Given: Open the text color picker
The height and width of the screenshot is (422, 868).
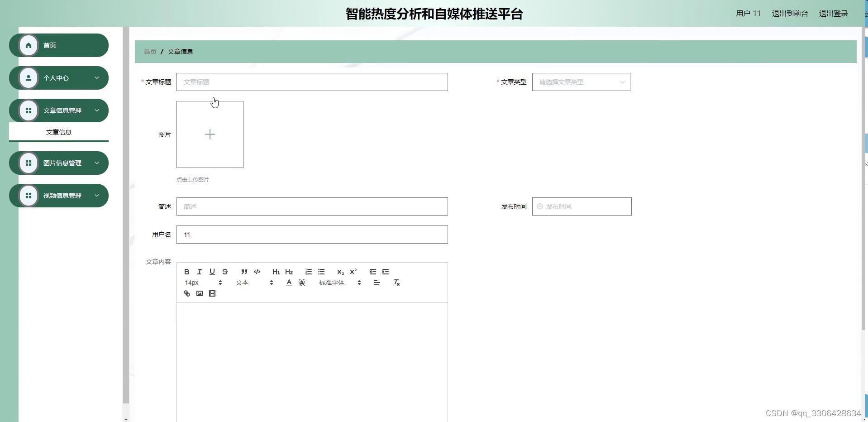Looking at the screenshot, I should tap(289, 283).
